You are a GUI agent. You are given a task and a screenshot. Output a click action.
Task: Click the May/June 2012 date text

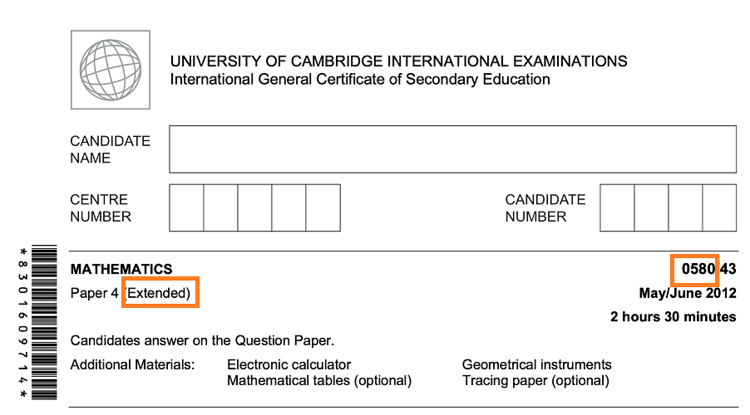688,293
